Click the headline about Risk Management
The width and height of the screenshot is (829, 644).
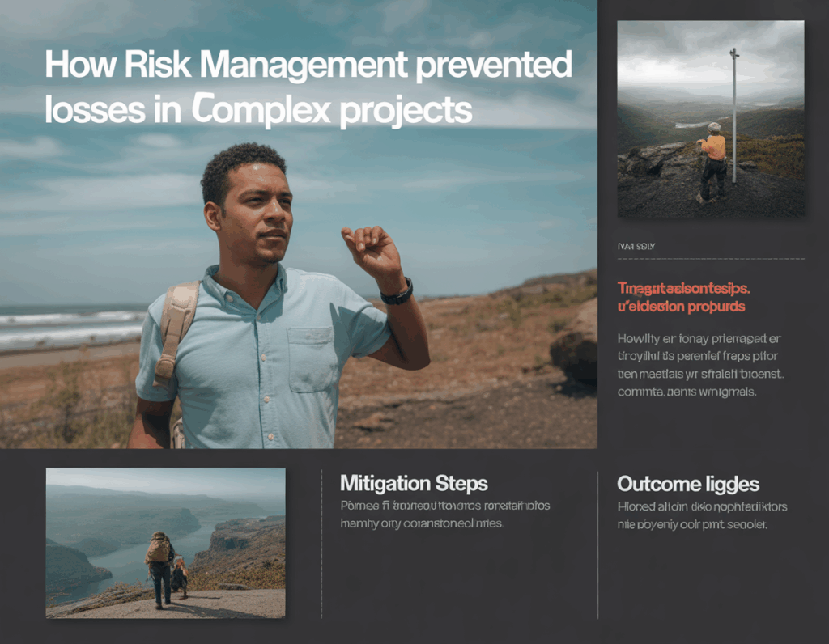308,87
